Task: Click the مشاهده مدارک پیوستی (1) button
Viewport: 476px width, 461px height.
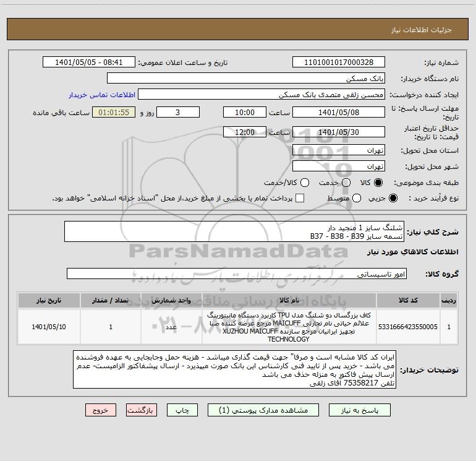Action: [x=263, y=410]
